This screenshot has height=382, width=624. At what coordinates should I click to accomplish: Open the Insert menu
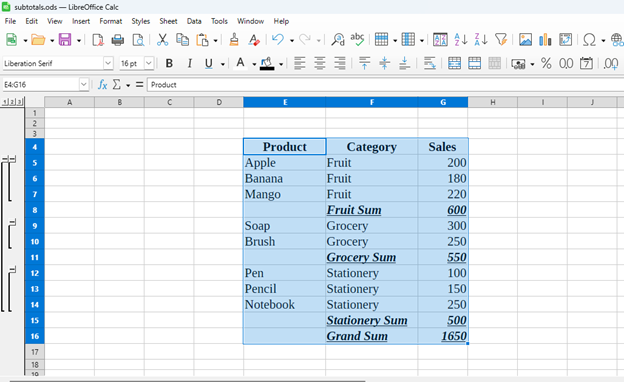pyautogui.click(x=81, y=21)
